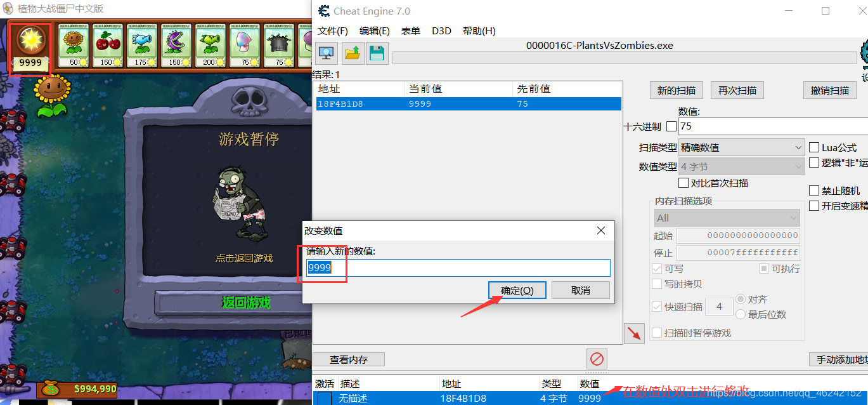The height and width of the screenshot is (405, 868).
Task: Open the 表单 menu
Action: 411,30
